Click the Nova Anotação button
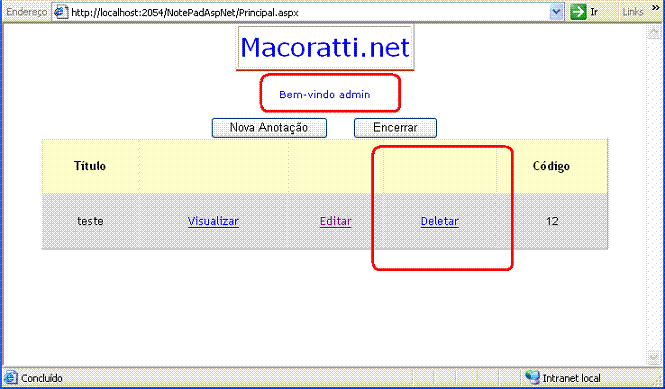 pyautogui.click(x=269, y=128)
